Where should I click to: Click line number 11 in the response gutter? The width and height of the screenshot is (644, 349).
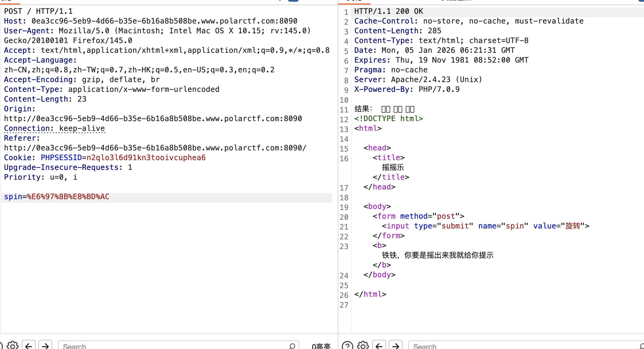tap(344, 110)
